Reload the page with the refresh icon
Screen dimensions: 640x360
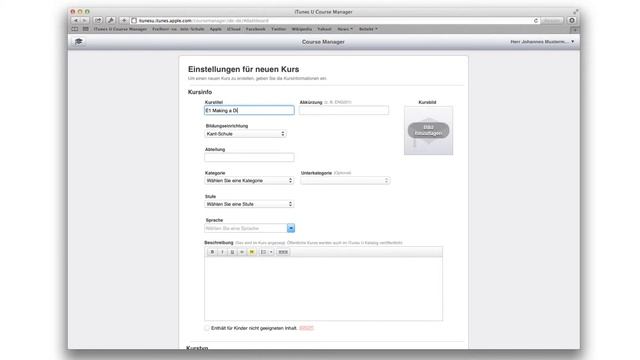click(536, 20)
